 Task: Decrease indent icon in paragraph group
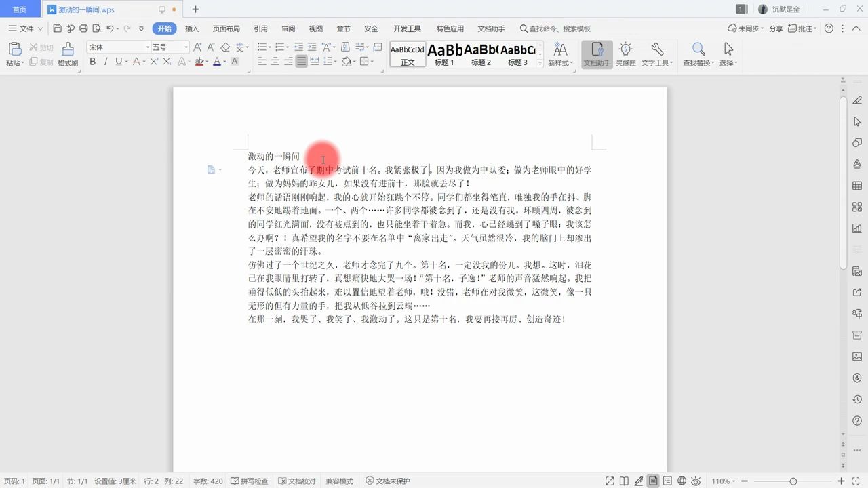point(298,47)
